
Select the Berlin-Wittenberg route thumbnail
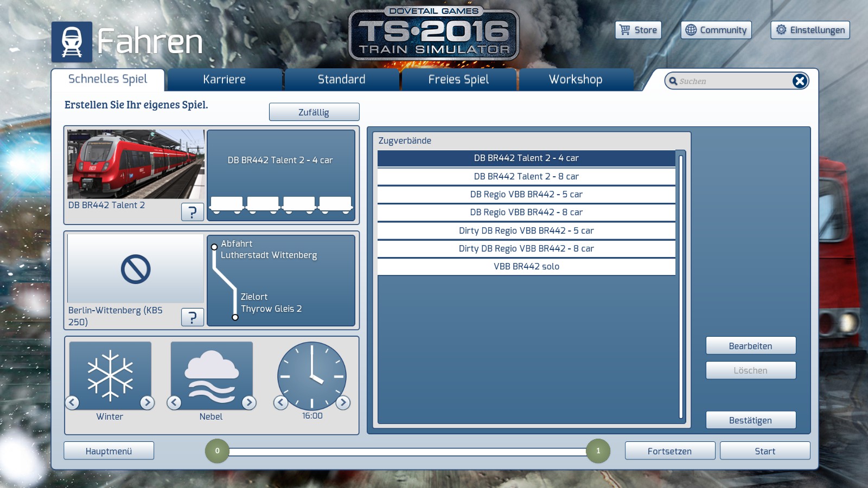(x=136, y=269)
